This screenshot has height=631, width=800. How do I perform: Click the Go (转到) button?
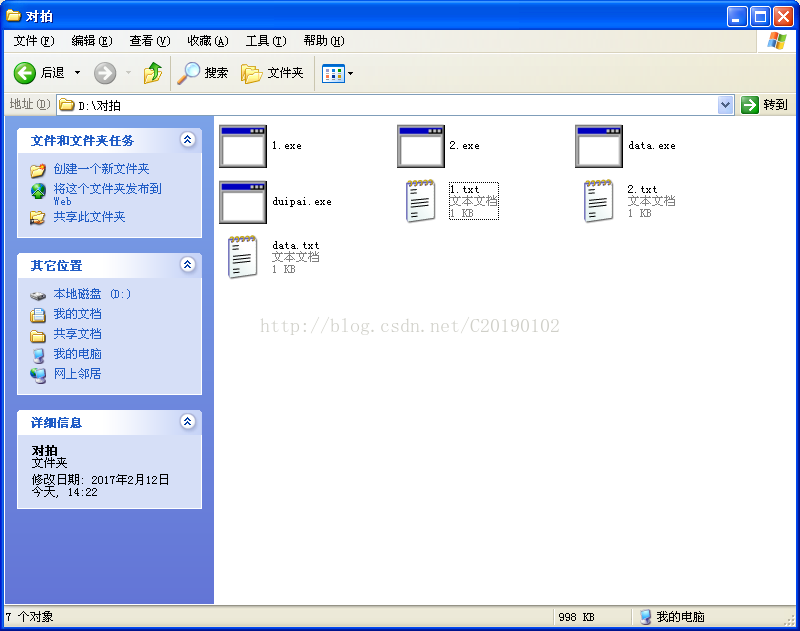pyautogui.click(x=764, y=105)
